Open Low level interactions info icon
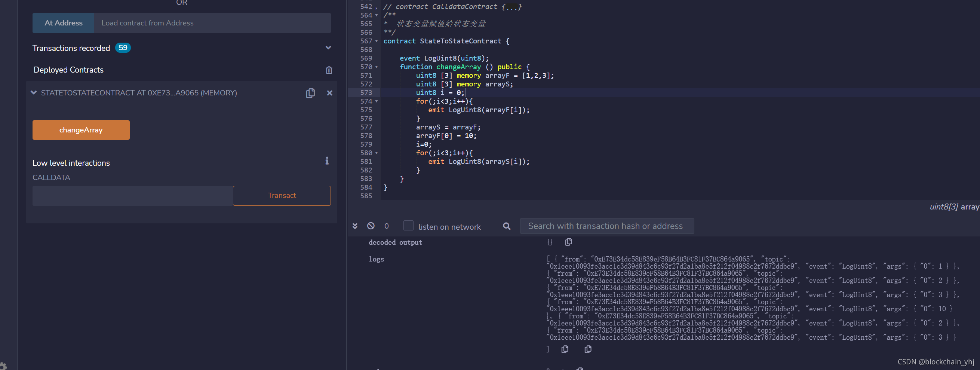Viewport: 980px width, 370px height. click(x=327, y=160)
